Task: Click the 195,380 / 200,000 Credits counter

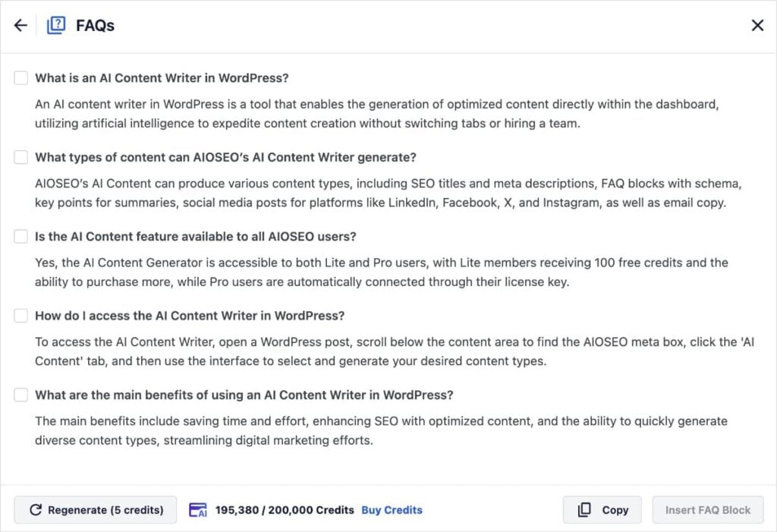Action: click(283, 510)
